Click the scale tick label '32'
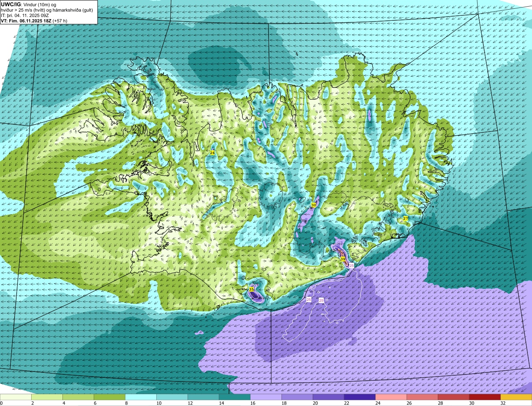The width and height of the screenshot is (532, 406). (x=503, y=403)
